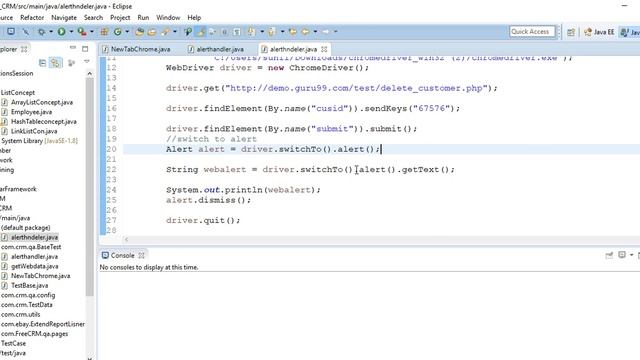Select com.crm.qa.config package in tree

28,295
